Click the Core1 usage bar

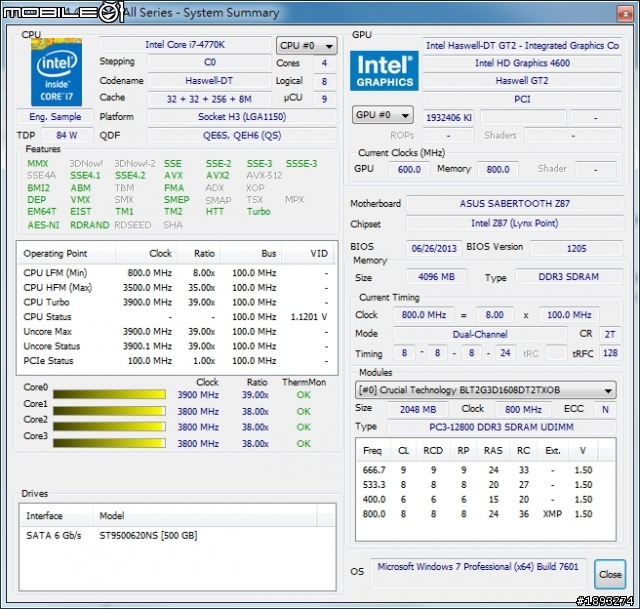109,411
